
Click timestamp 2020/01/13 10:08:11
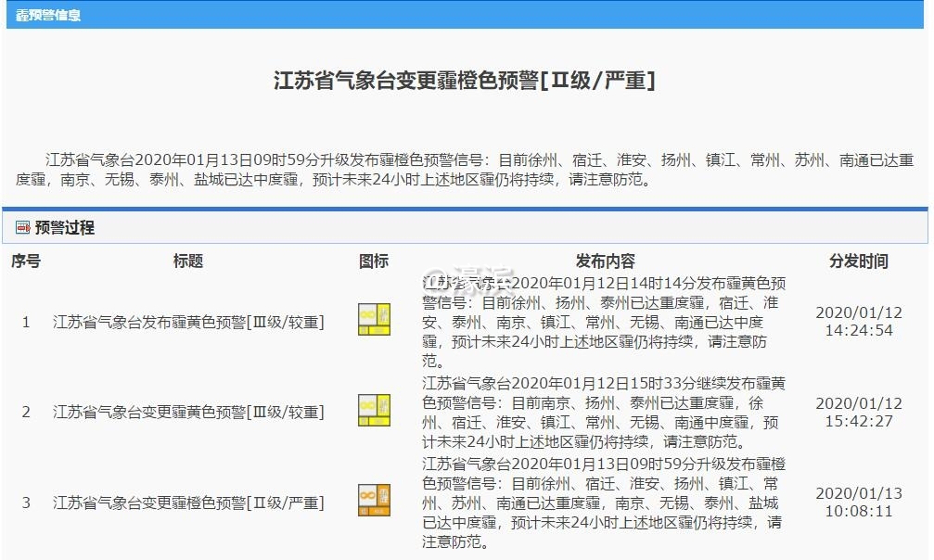[859, 503]
